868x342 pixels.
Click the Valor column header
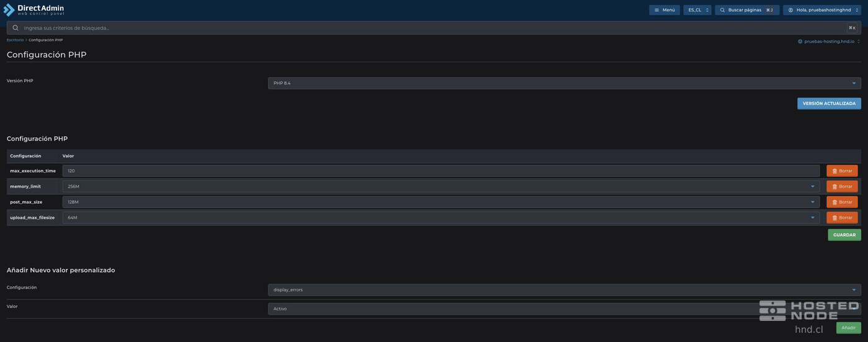(x=68, y=156)
